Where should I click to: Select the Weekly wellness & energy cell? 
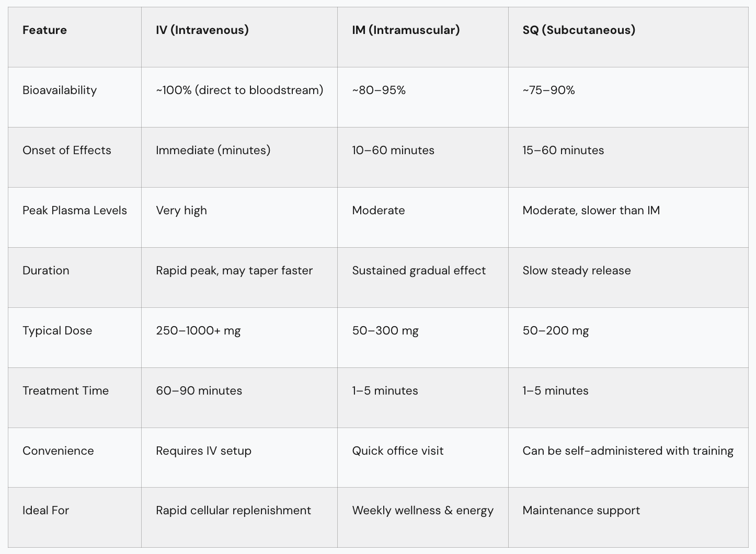pyautogui.click(x=422, y=511)
